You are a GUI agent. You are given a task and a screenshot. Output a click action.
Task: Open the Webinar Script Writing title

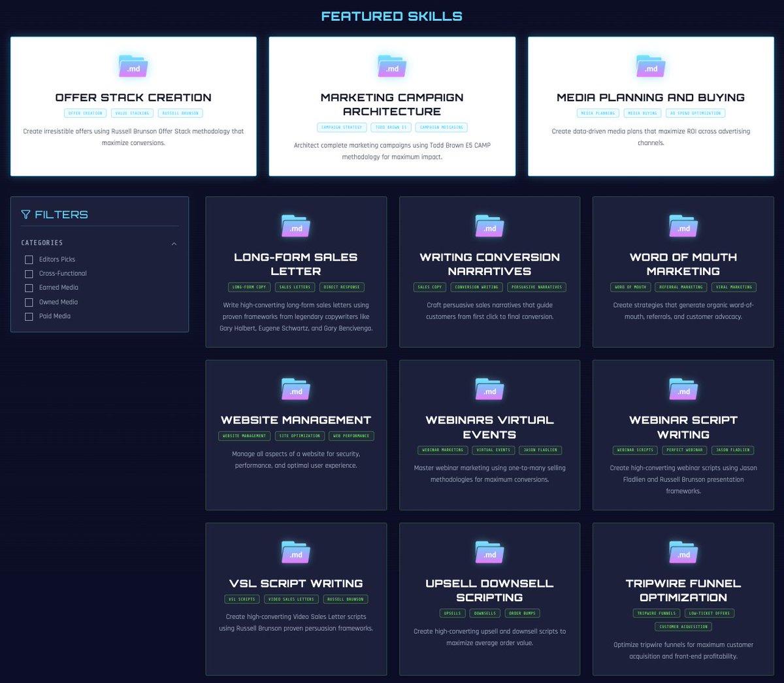coord(683,427)
